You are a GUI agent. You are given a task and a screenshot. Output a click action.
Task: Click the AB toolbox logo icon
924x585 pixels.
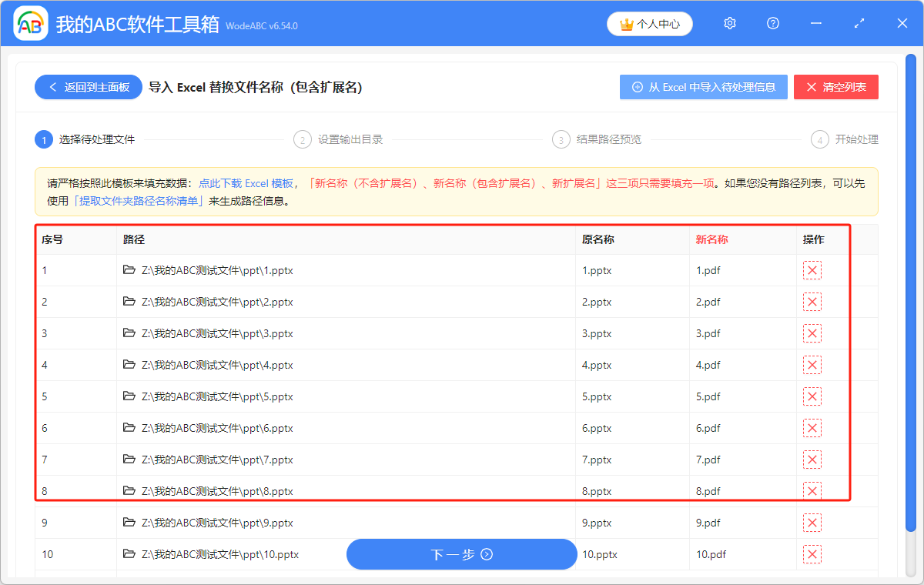30,23
